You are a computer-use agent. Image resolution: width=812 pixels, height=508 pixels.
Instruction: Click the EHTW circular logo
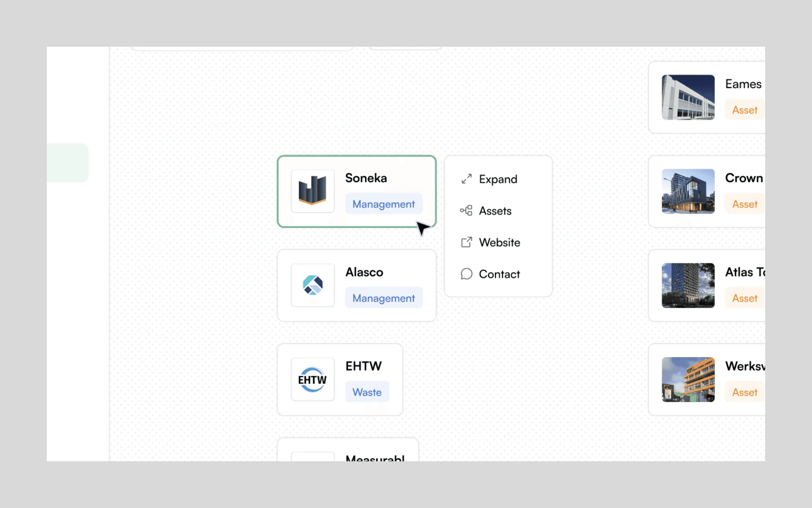coord(312,380)
